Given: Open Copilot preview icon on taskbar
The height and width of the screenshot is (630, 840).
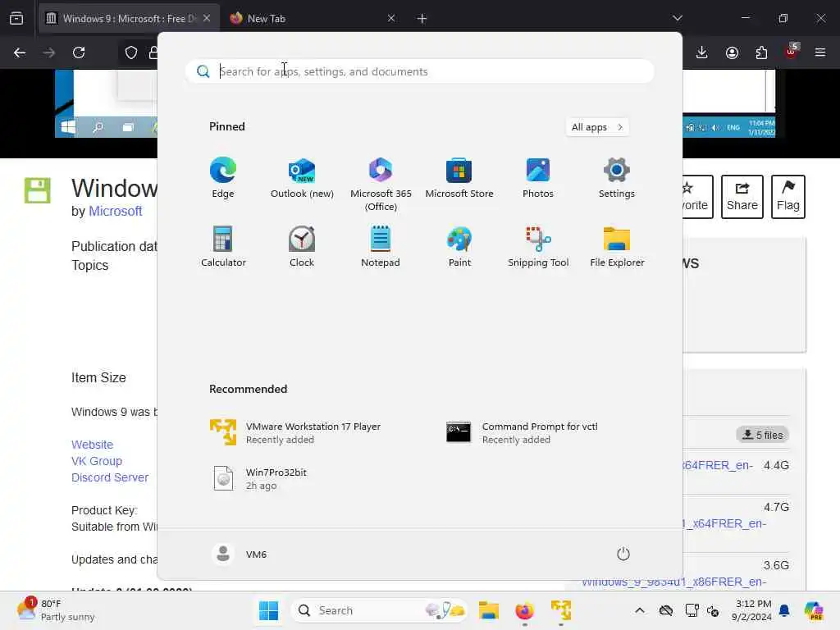Looking at the screenshot, I should (x=814, y=610).
